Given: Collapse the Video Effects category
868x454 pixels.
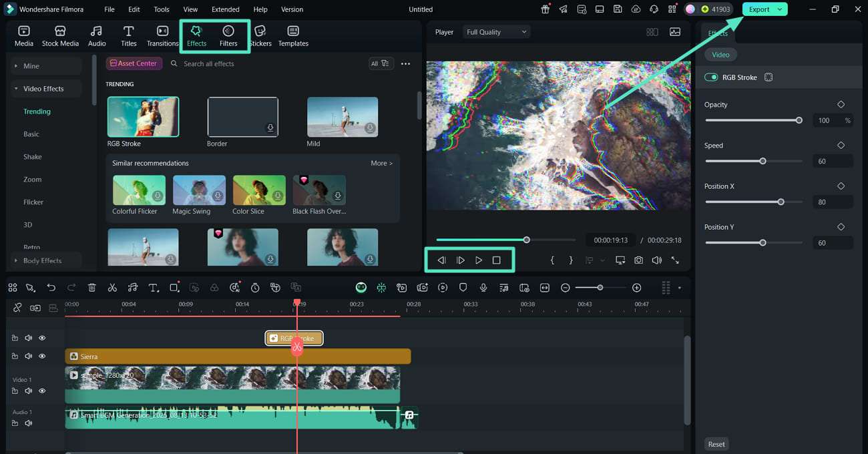Looking at the screenshot, I should pyautogui.click(x=47, y=89).
